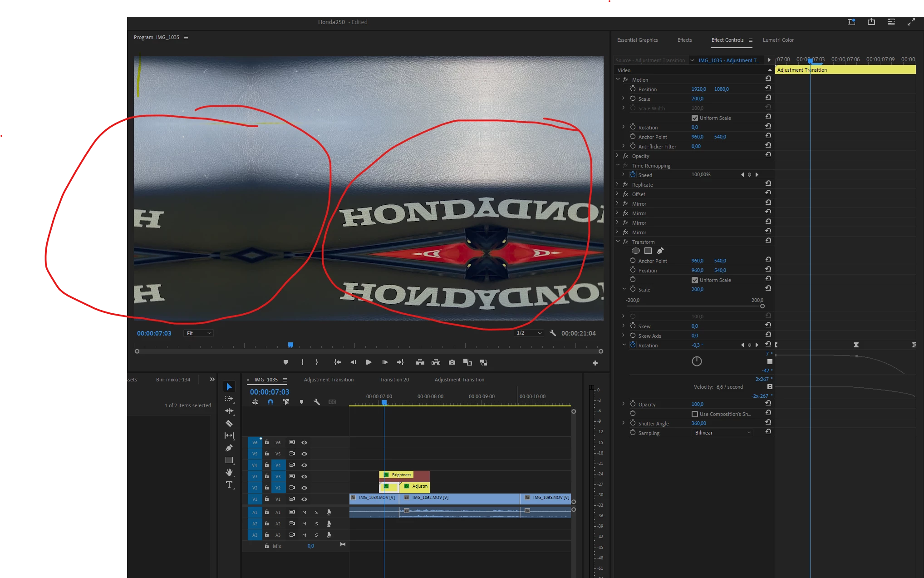The width and height of the screenshot is (924, 578).
Task: Toggle Snap in Timeline magnet icon
Action: [270, 402]
